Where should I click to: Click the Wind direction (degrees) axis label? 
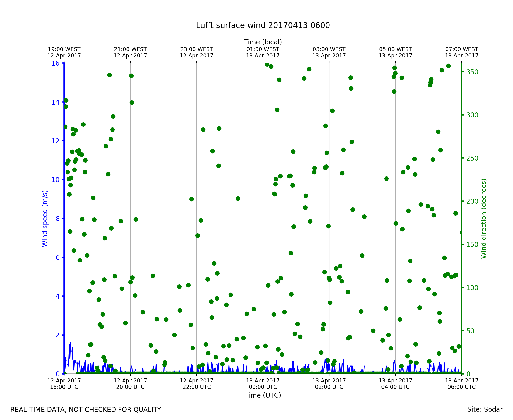coord(484,218)
